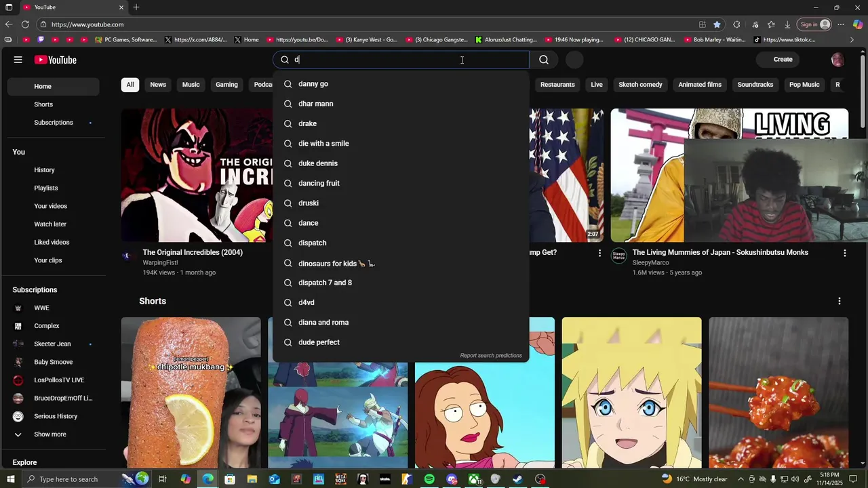Click the YouTube search input field
This screenshot has width=868, height=488.
[400, 60]
